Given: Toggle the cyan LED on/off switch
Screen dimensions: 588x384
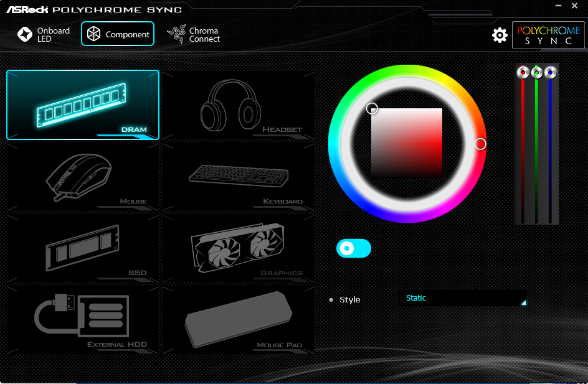Looking at the screenshot, I should pos(354,248).
